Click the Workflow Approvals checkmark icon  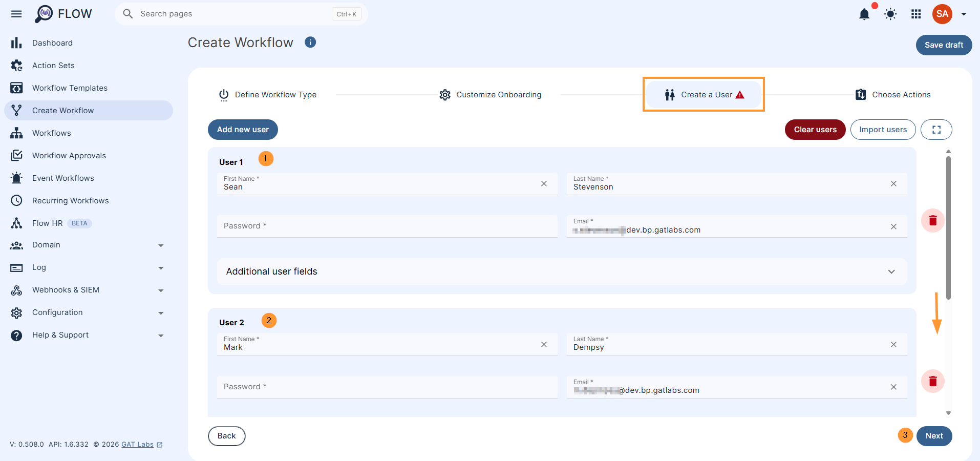(16, 155)
